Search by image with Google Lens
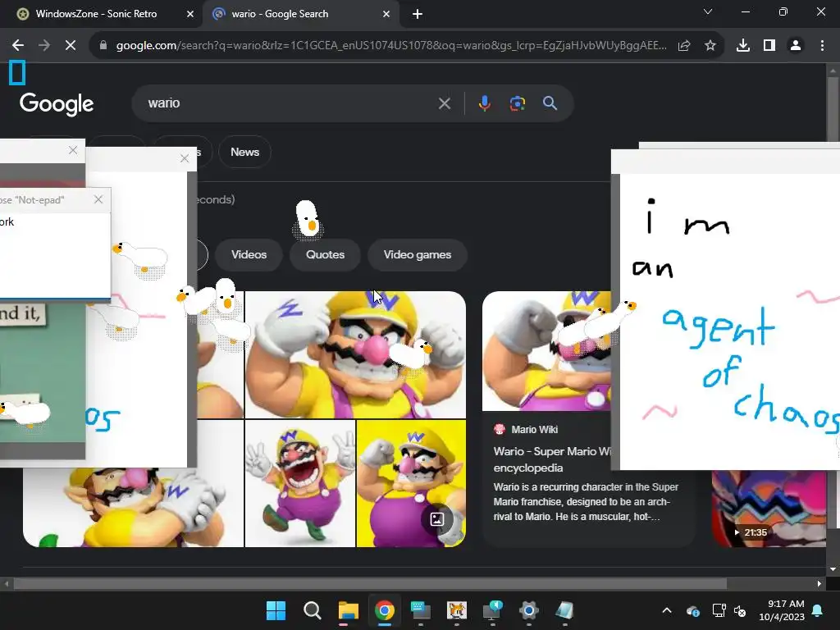The image size is (840, 630). pos(517,103)
